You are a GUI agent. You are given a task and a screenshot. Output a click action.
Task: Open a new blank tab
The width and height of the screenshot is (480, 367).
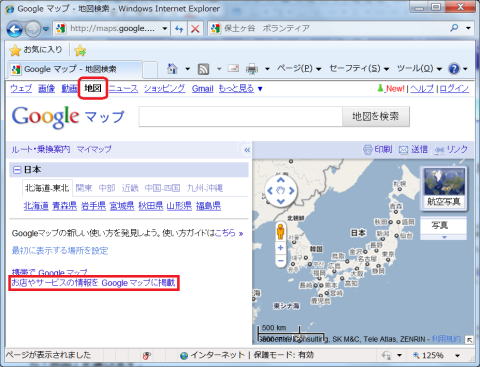click(150, 70)
